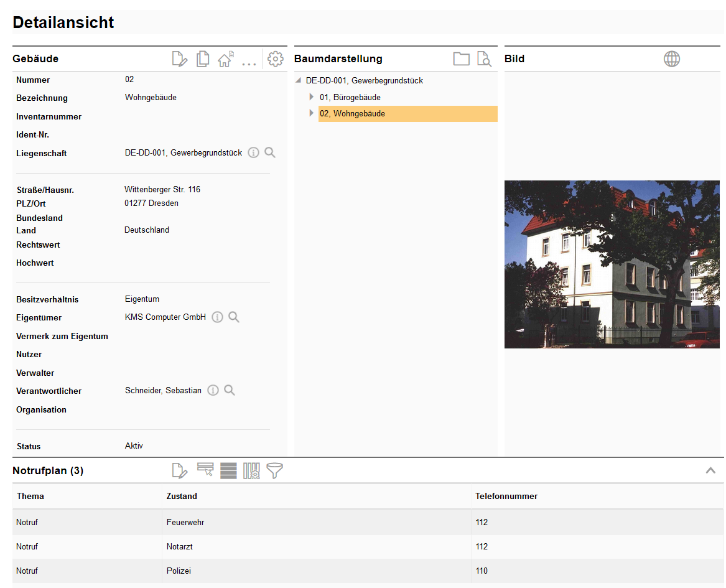726x588 pixels.
Task: Click the edit building record icon
Action: coord(179,59)
